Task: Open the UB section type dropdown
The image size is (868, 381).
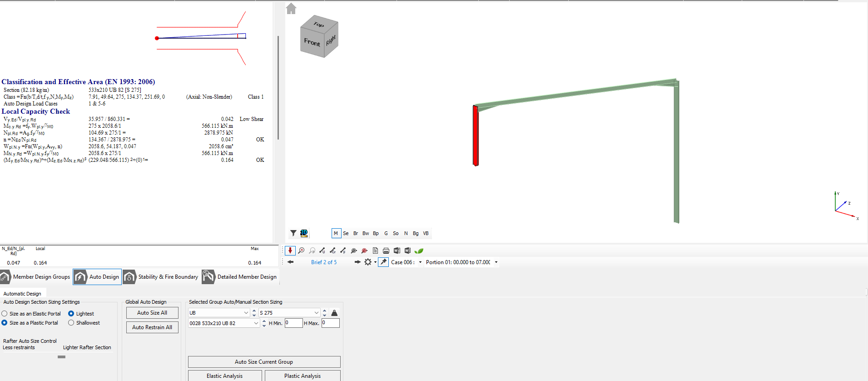Action: pos(246,313)
